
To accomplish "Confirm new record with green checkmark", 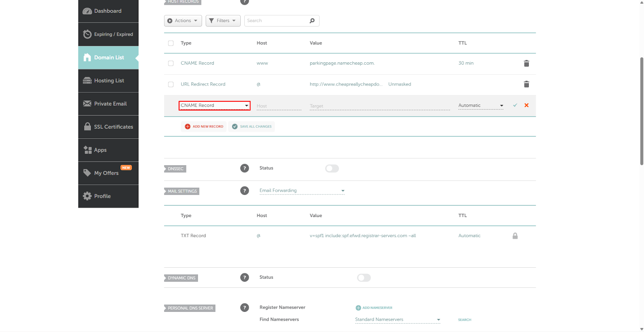I will click(515, 105).
